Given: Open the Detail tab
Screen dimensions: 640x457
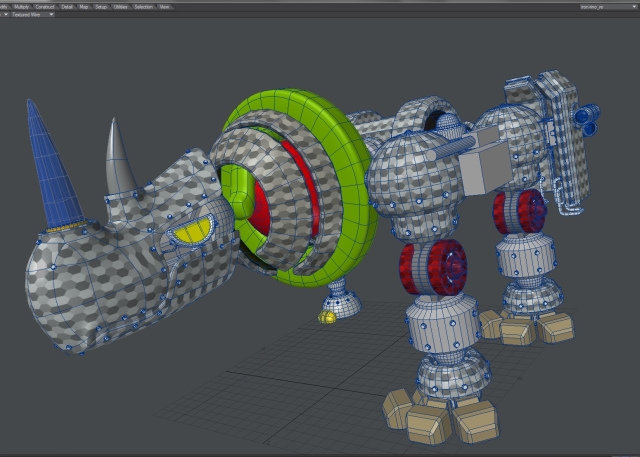Looking at the screenshot, I should click(67, 6).
